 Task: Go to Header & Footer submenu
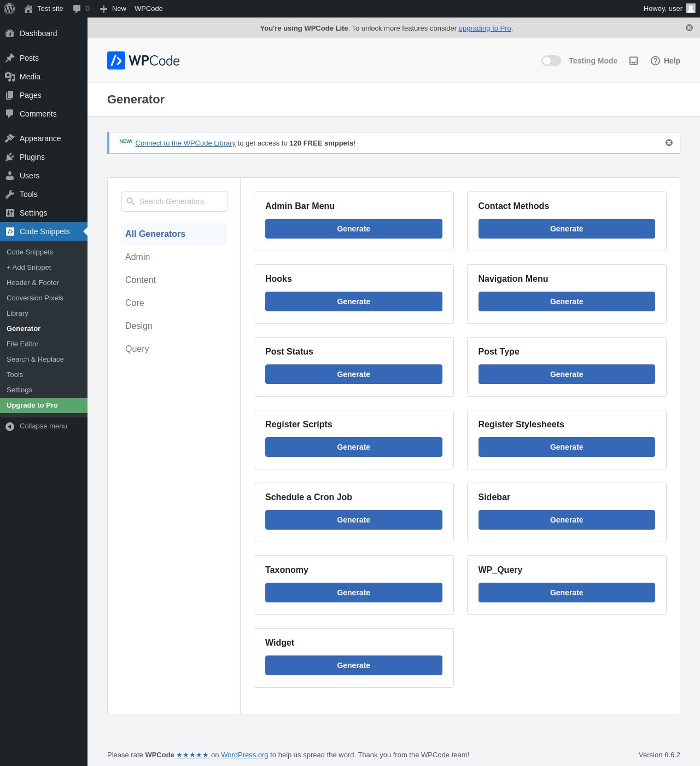(33, 283)
